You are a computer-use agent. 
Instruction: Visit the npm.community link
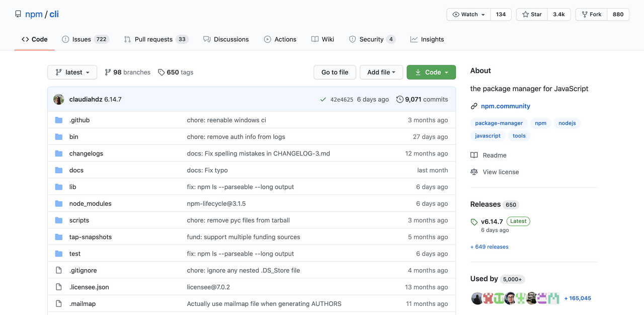pyautogui.click(x=506, y=106)
